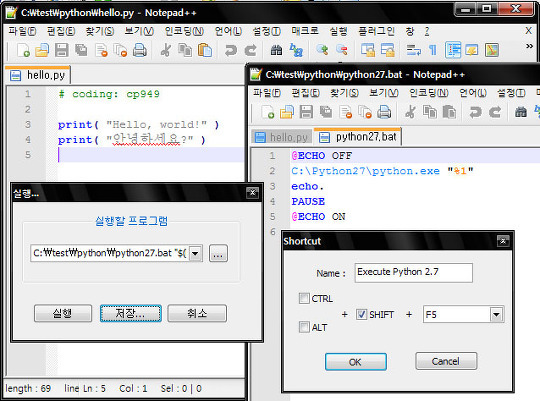Image resolution: width=540 pixels, height=401 pixels.
Task: Click program path text field in run dialog
Action: [x=110, y=254]
